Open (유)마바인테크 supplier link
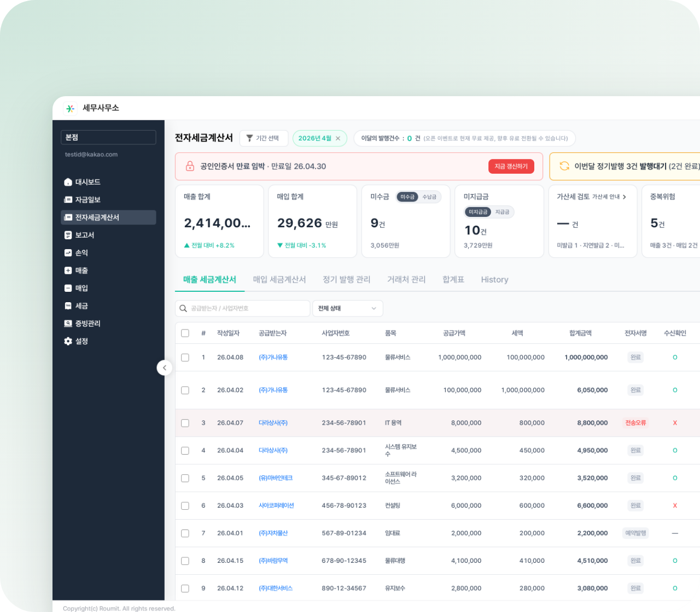 pyautogui.click(x=276, y=478)
